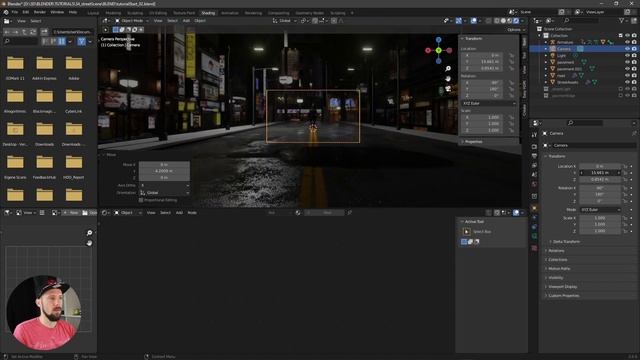This screenshot has width=640, height=360.
Task: Open the Window menu
Action: click(57, 12)
